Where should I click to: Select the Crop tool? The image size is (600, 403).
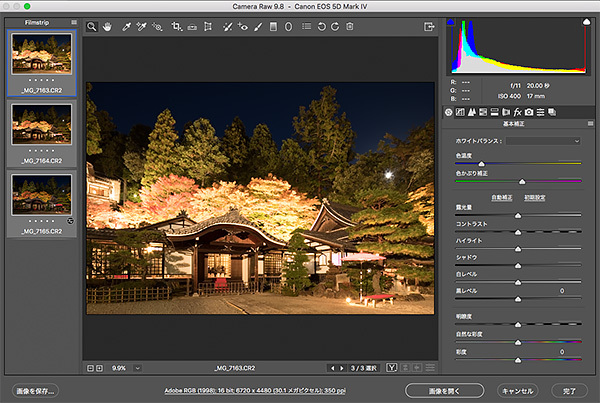176,26
